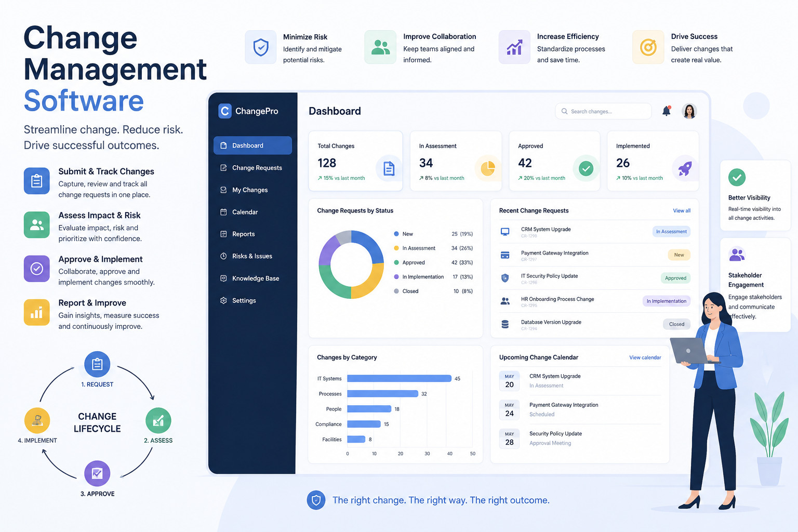Click the yellow In Assessment legend dot
This screenshot has height=532, width=798.
(x=396, y=248)
